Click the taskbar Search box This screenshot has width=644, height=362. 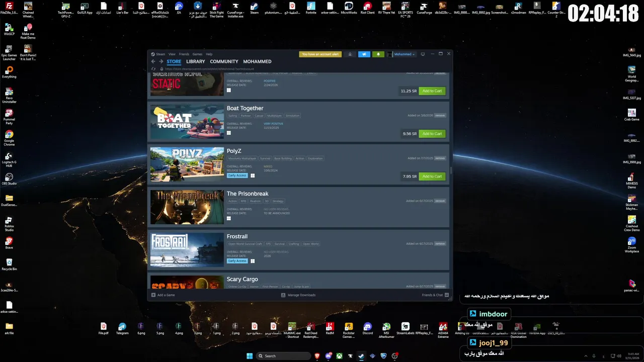click(283, 356)
